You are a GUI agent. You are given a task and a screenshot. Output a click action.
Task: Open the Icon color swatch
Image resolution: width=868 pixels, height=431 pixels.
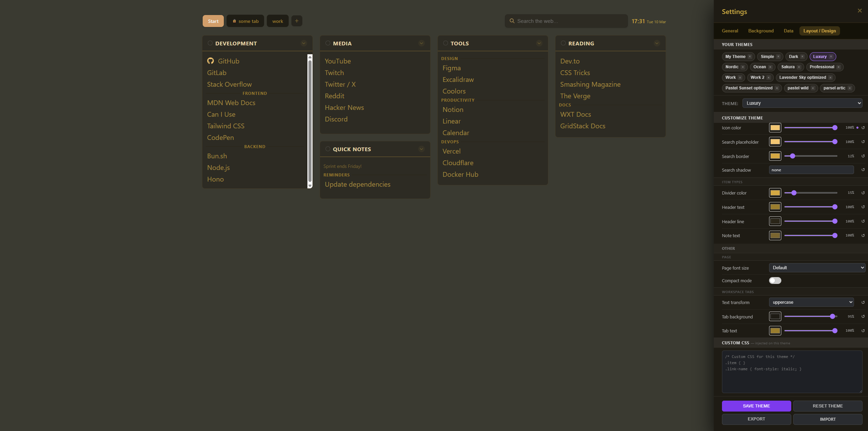click(775, 127)
